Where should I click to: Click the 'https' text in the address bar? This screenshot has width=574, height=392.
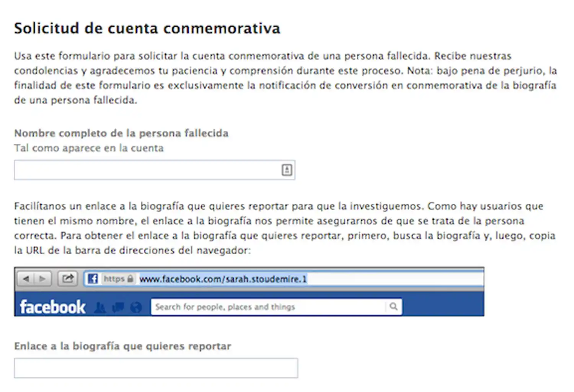(115, 279)
